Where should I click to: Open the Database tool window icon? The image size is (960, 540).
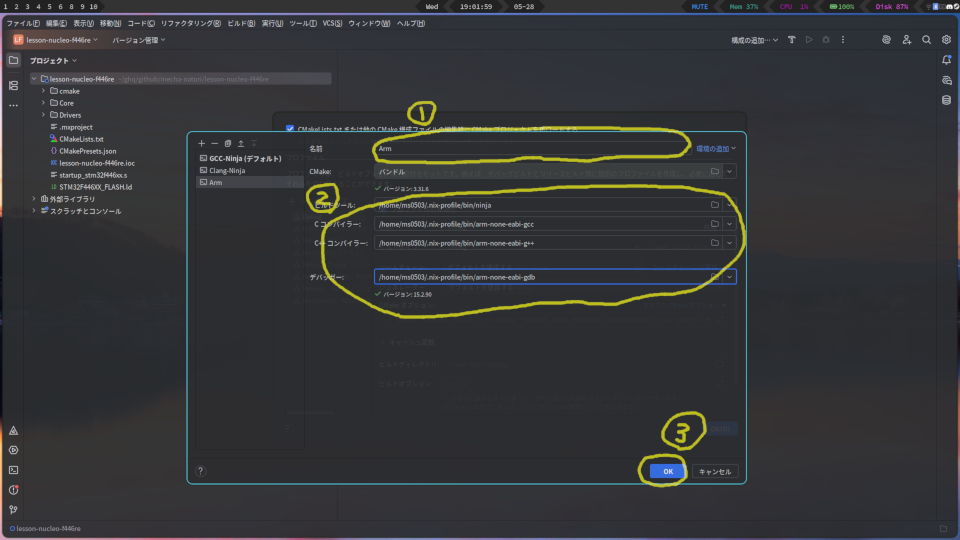(x=946, y=100)
